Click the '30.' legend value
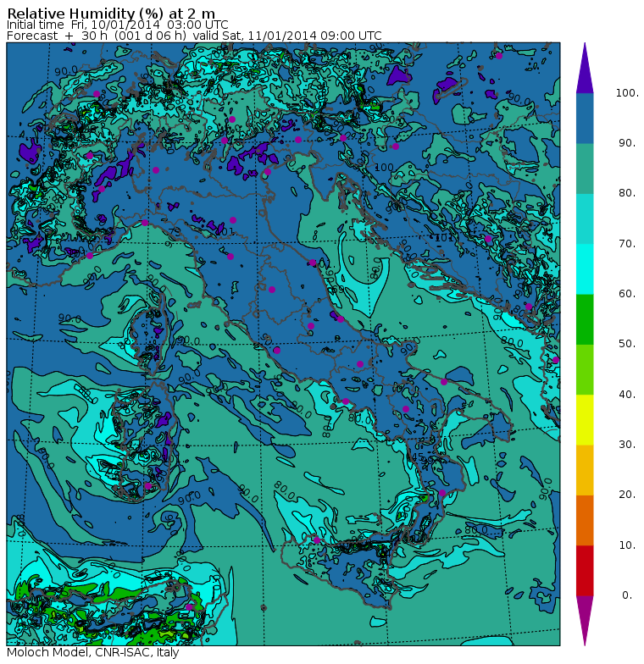The height and width of the screenshot is (664, 644). (627, 445)
